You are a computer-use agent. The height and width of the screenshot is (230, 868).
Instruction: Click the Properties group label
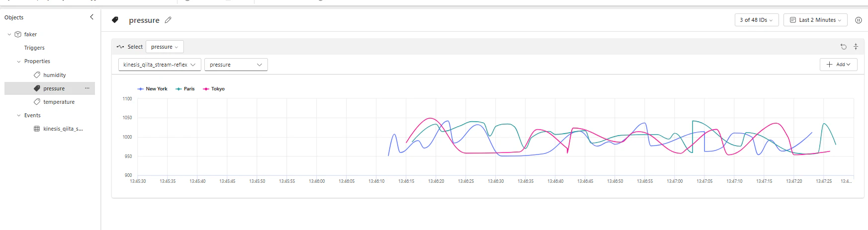(x=37, y=61)
